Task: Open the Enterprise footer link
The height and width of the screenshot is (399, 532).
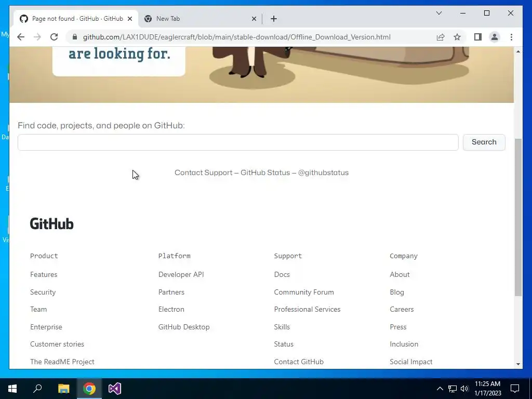Action: click(46, 327)
